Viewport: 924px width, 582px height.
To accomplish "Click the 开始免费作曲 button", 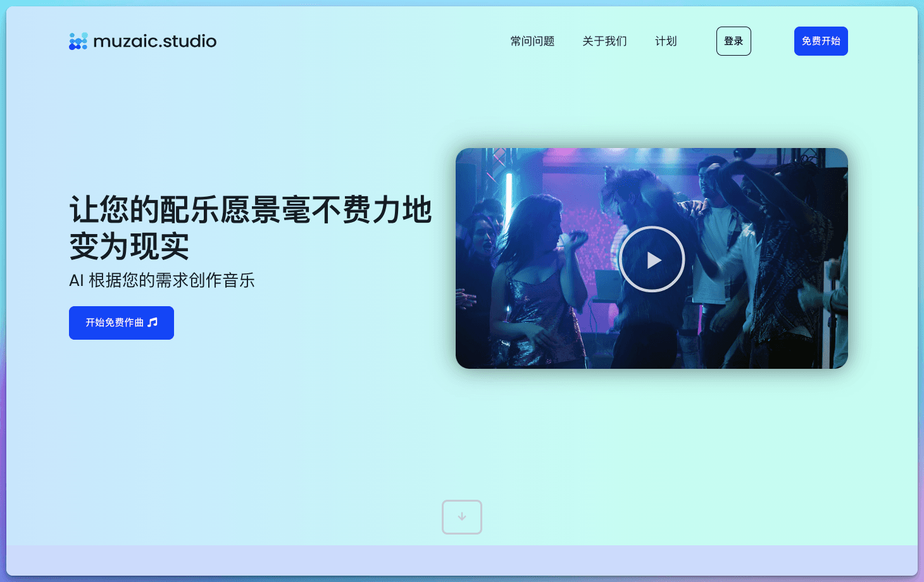I will point(122,323).
